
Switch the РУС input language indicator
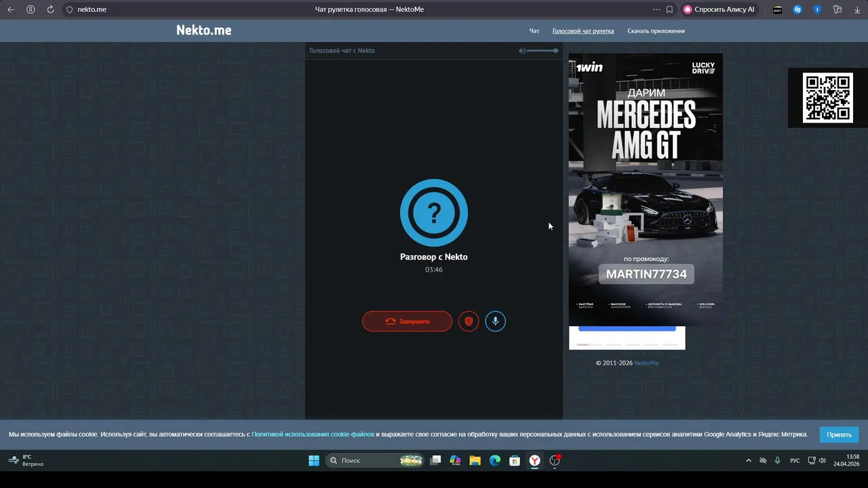[795, 461]
